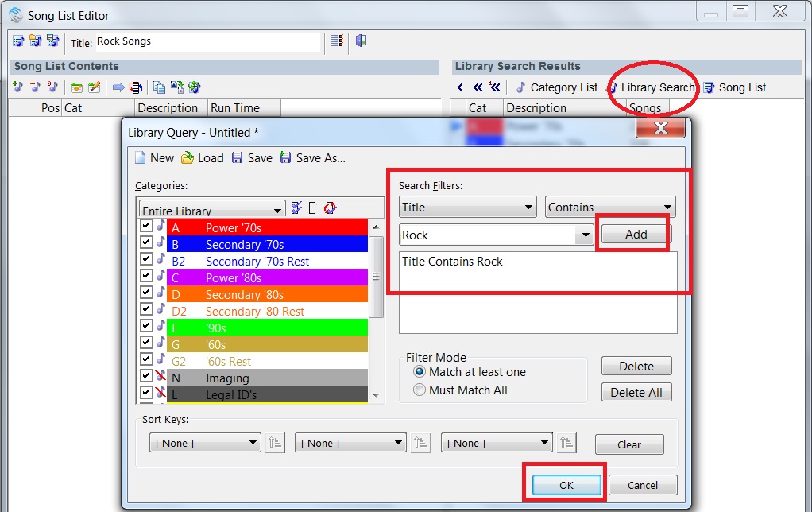This screenshot has height=512, width=812.
Task: Click the red circular icon beside Entire Library
Action: [330, 208]
